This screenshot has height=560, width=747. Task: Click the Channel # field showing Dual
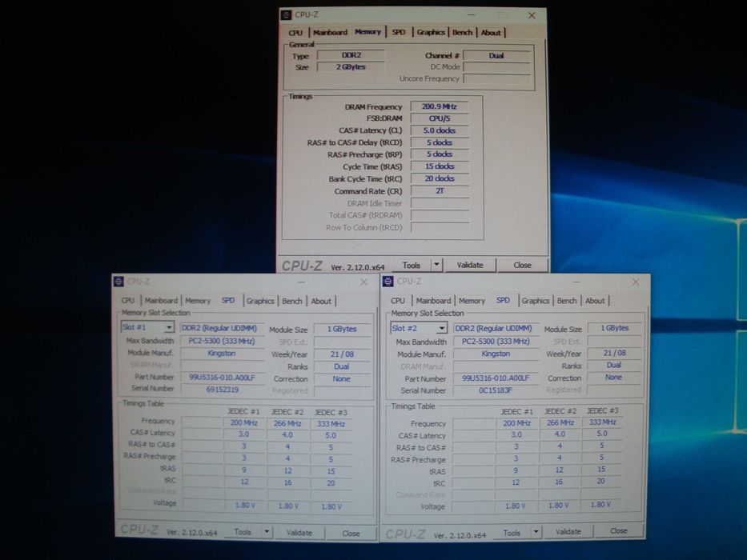point(496,56)
